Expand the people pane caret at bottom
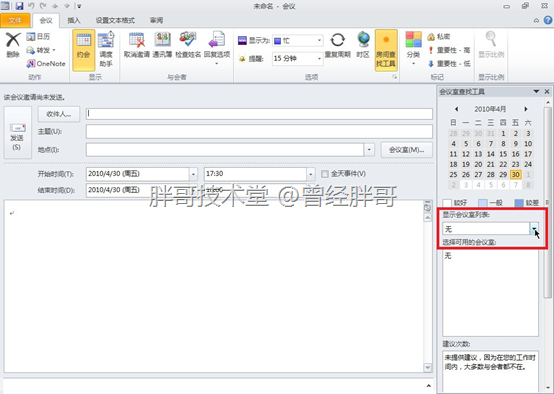Viewport: 554px width, 394px height. [429, 386]
